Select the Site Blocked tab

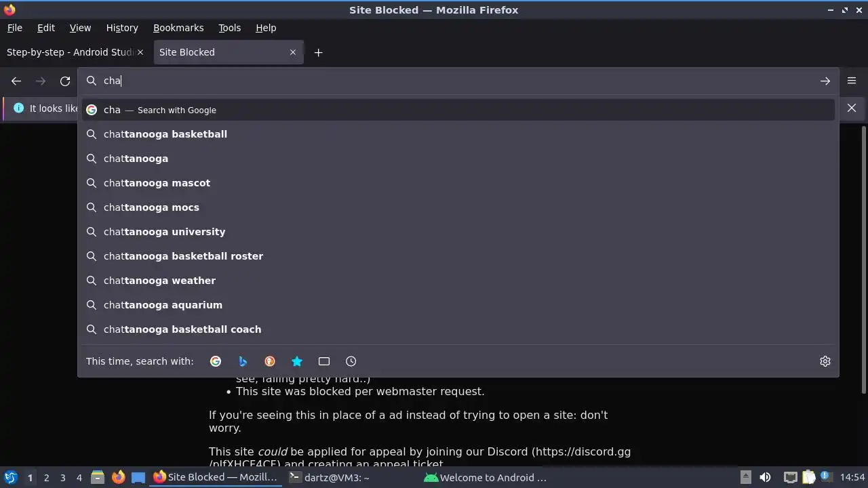(187, 52)
